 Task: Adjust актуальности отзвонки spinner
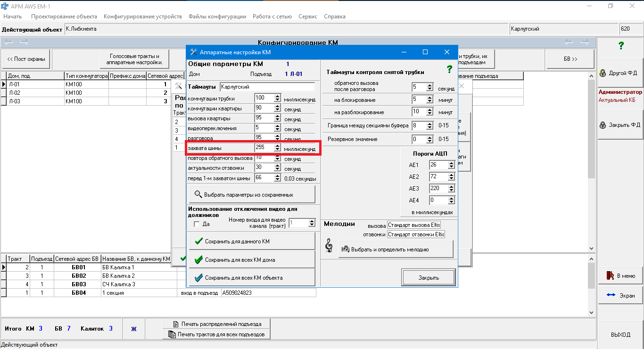(277, 167)
